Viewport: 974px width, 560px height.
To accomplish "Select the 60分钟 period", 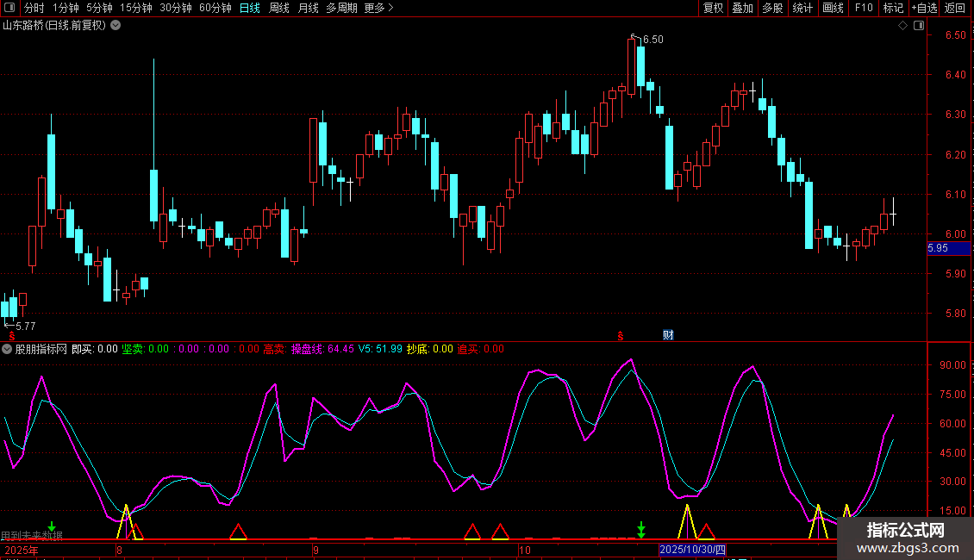I will [x=215, y=8].
